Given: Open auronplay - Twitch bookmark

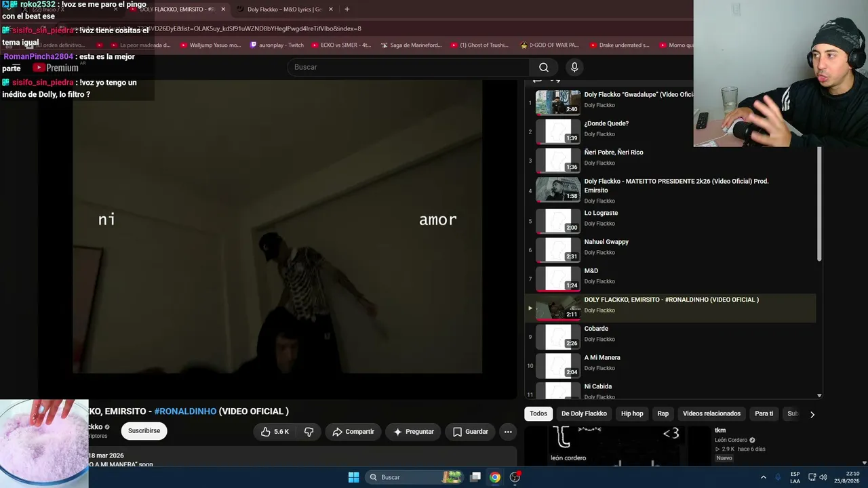Looking at the screenshot, I should [277, 45].
